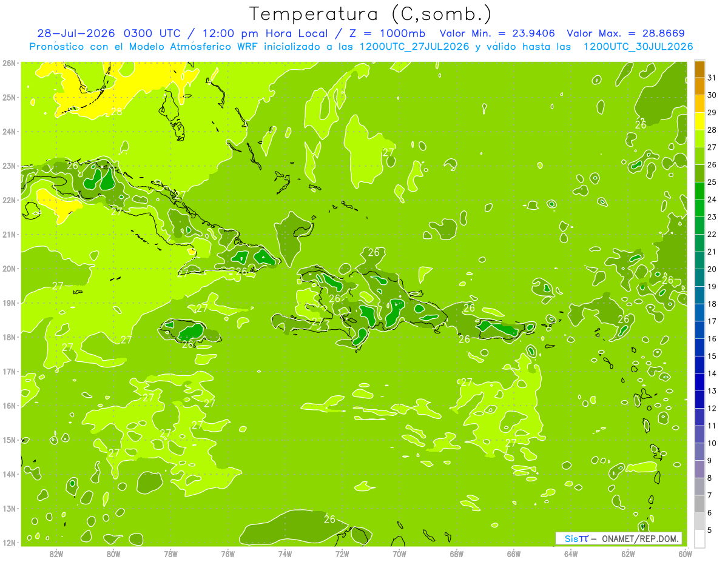This screenshot has width=728, height=562.
Task: Click longitude axis label '62W'
Action: pyautogui.click(x=628, y=554)
